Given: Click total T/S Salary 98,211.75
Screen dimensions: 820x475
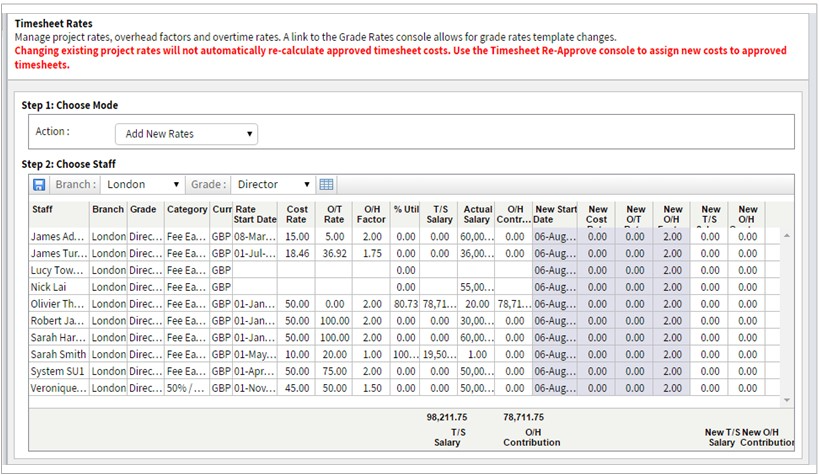Looking at the screenshot, I should click(447, 417).
